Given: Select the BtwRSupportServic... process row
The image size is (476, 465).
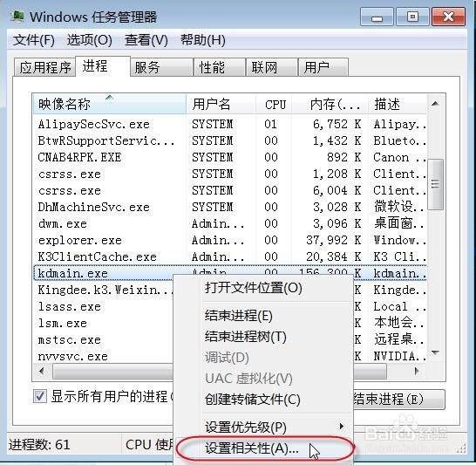Looking at the screenshot, I should [x=230, y=140].
